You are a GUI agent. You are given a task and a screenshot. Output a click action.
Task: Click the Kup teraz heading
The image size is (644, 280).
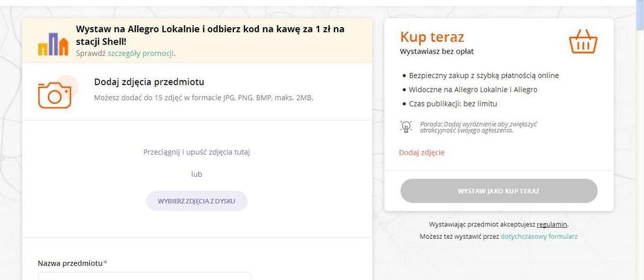(432, 37)
